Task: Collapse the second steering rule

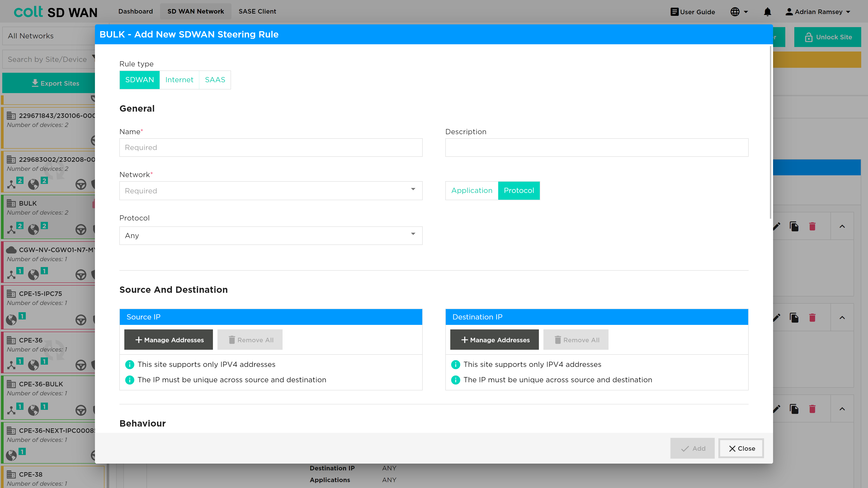Action: pyautogui.click(x=842, y=318)
